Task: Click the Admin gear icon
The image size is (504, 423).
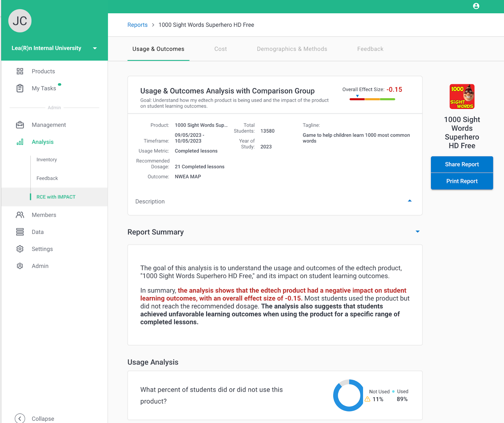Action: click(20, 266)
